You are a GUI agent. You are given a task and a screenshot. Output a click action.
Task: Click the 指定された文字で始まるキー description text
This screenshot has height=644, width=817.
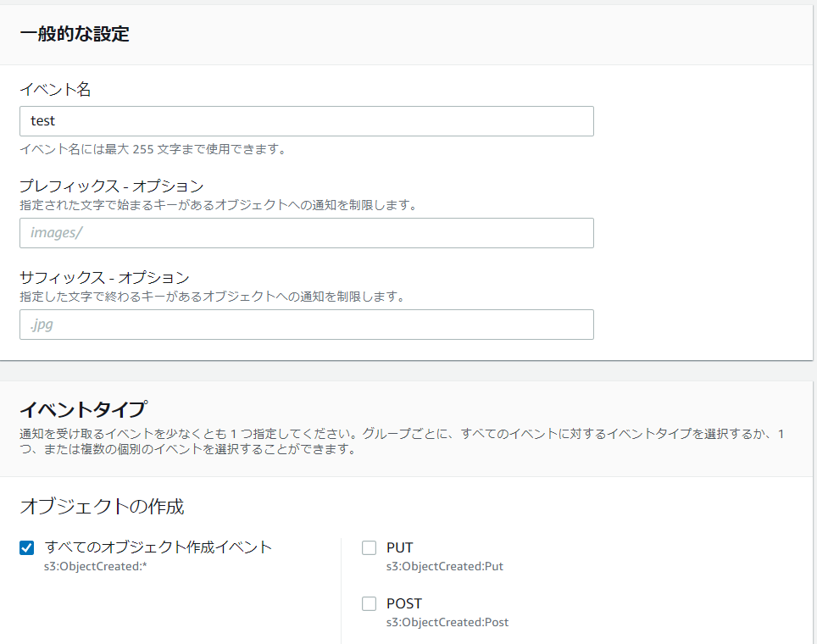pos(219,205)
